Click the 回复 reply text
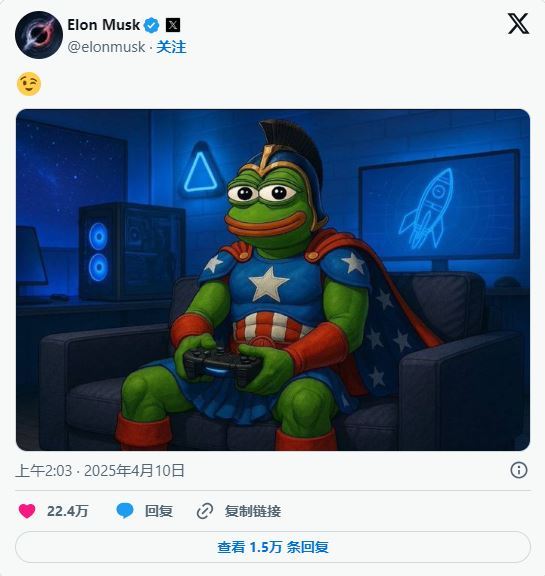The height and width of the screenshot is (576, 545). (x=159, y=511)
